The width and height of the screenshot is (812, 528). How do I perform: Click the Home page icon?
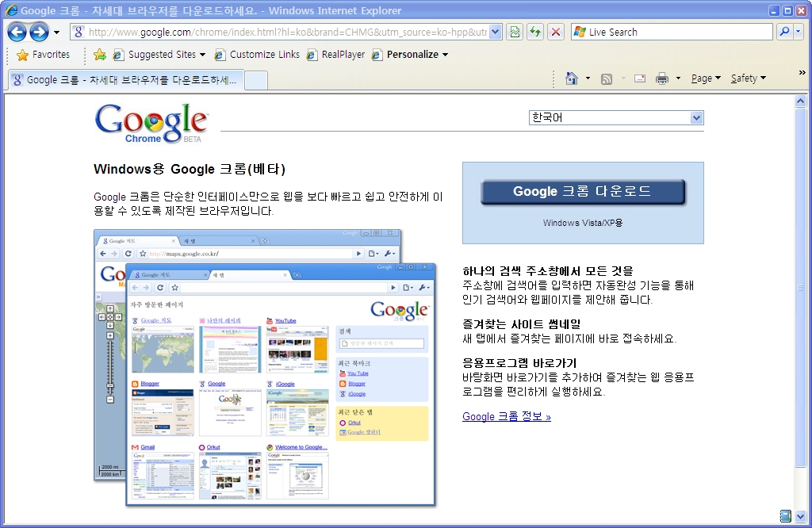(x=572, y=78)
